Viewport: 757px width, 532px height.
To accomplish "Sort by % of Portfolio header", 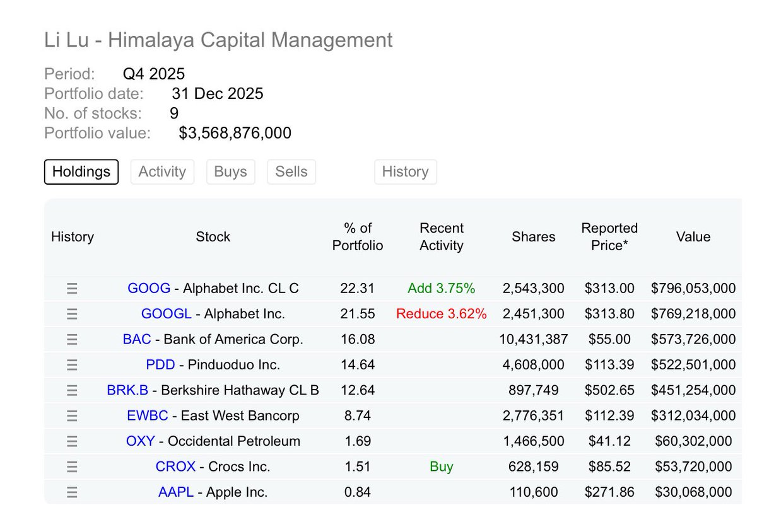I will coord(358,237).
